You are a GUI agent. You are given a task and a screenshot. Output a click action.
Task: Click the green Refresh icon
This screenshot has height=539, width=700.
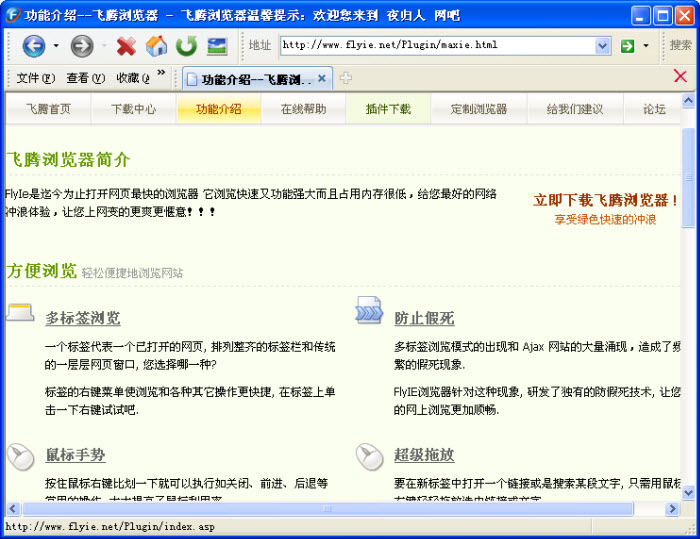[x=186, y=46]
